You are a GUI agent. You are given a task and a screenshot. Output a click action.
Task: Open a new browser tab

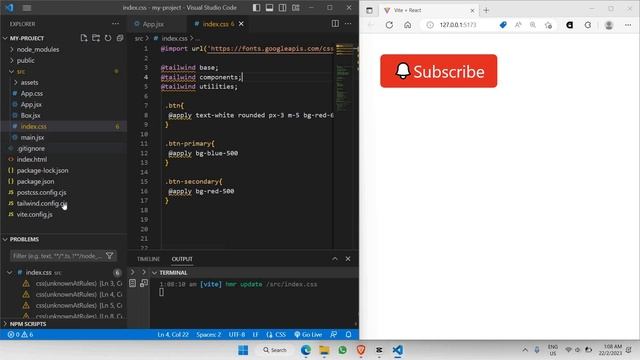click(486, 10)
